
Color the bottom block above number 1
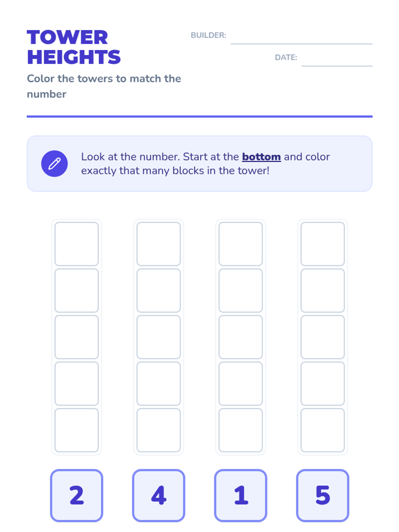click(241, 430)
